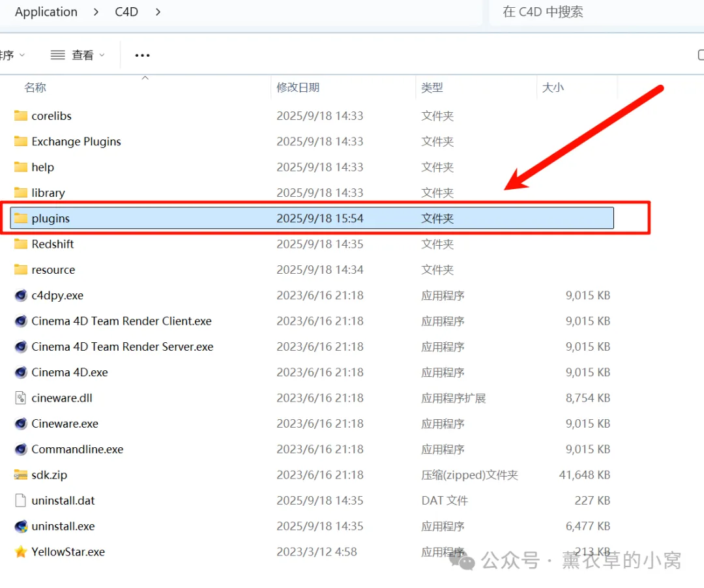Select Cinema 4D Team Render Client.exe name
Image resolution: width=704 pixels, height=588 pixels.
coord(122,321)
